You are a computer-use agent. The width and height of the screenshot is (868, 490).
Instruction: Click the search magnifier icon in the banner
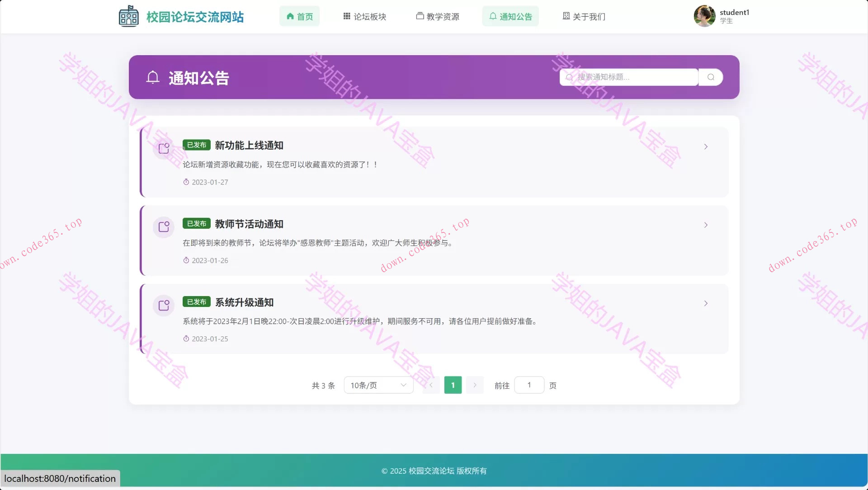click(710, 77)
